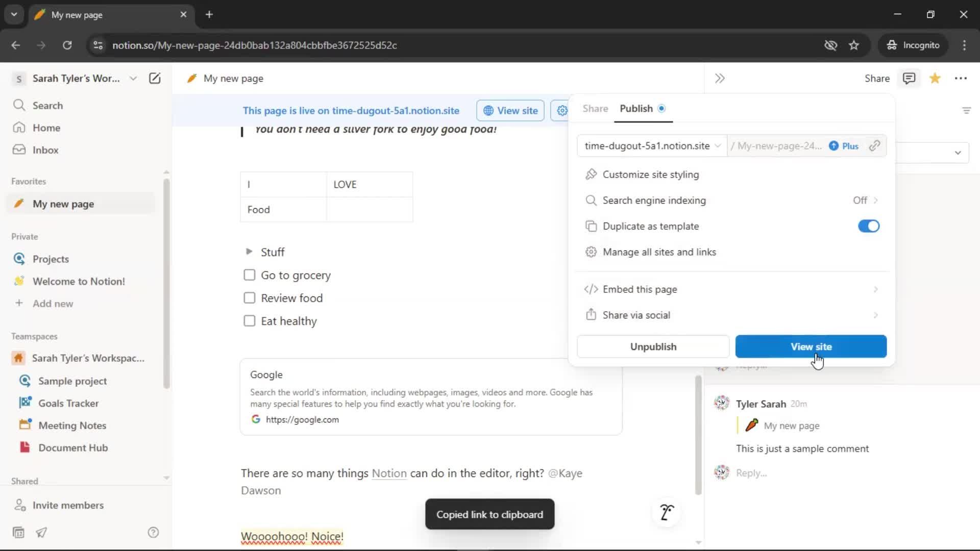Click the Reply field under Tyler Sarah comment
The width and height of the screenshot is (980, 551).
click(751, 473)
